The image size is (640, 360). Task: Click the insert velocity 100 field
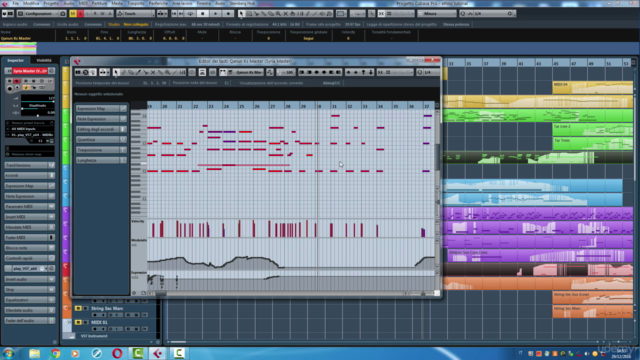pos(287,72)
